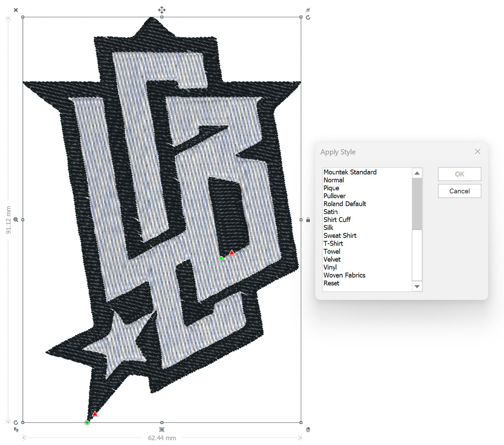The width and height of the screenshot is (504, 445).
Task: Close the Apply Style dialog
Action: 477,152
